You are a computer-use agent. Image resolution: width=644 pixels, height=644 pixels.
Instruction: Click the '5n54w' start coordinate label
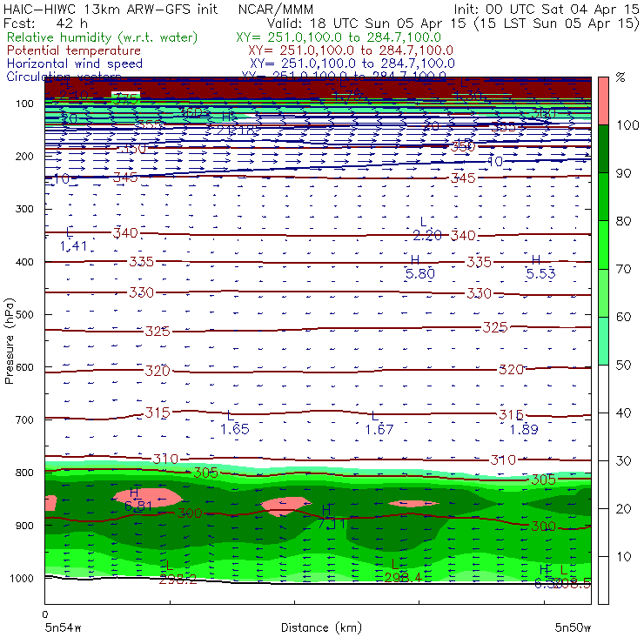64,627
